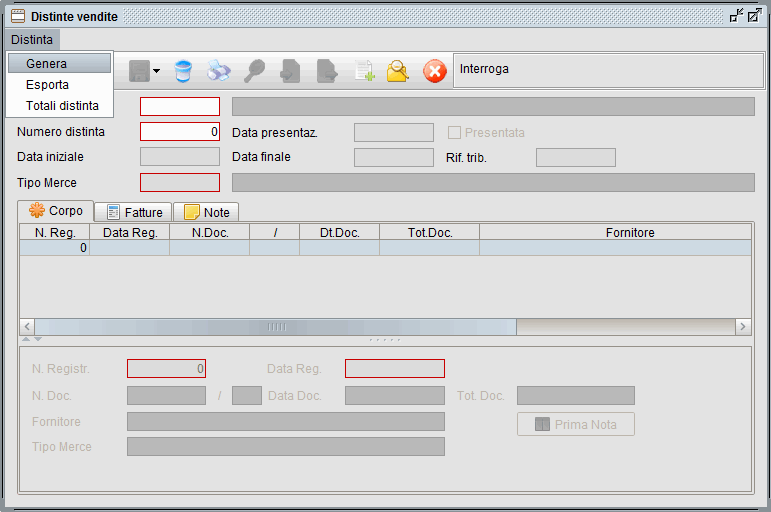Click the magnifier search icon

(254, 71)
